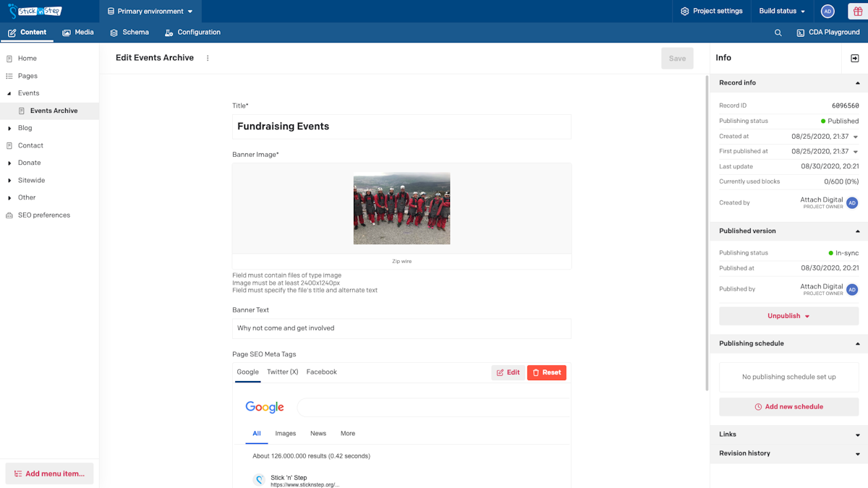The image size is (868, 488).
Task: Open Project settings
Action: tap(711, 12)
